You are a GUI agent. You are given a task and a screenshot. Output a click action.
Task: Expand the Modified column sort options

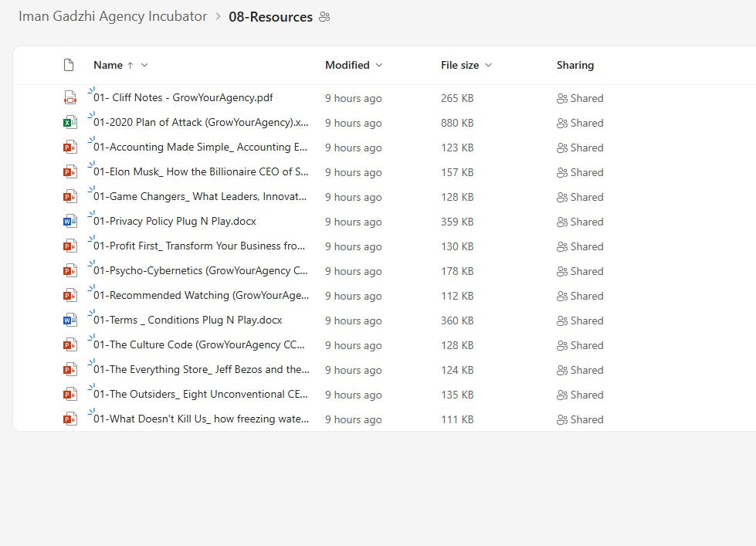click(378, 66)
